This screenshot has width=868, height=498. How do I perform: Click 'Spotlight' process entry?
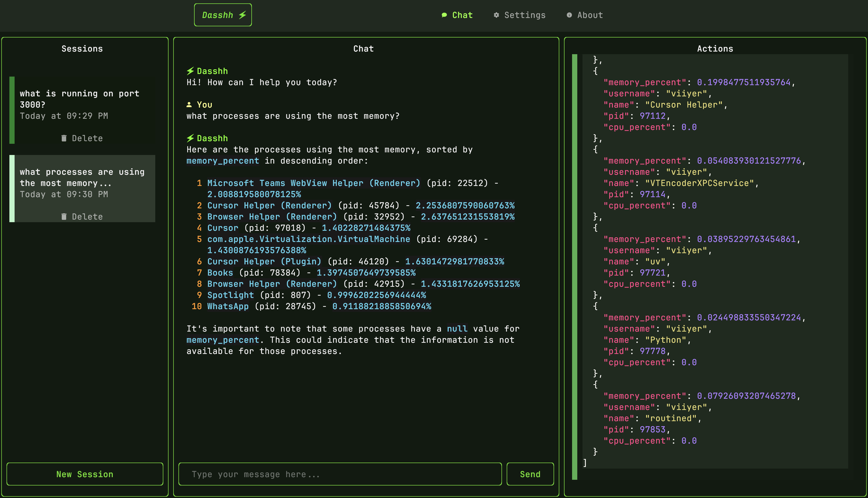coord(231,295)
